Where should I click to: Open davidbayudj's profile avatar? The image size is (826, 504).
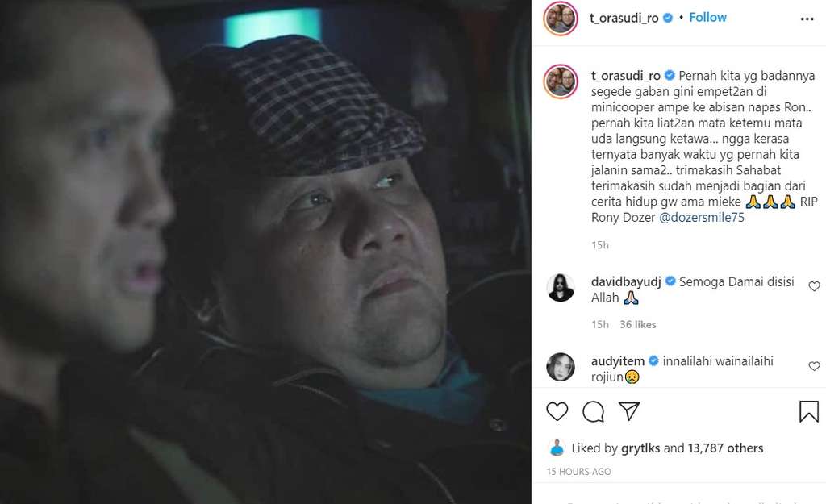(561, 288)
